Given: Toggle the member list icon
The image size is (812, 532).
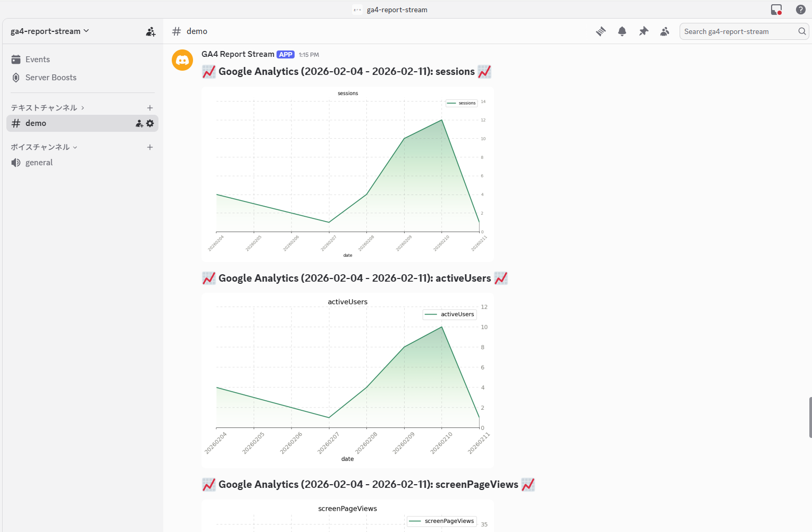Looking at the screenshot, I should (665, 31).
